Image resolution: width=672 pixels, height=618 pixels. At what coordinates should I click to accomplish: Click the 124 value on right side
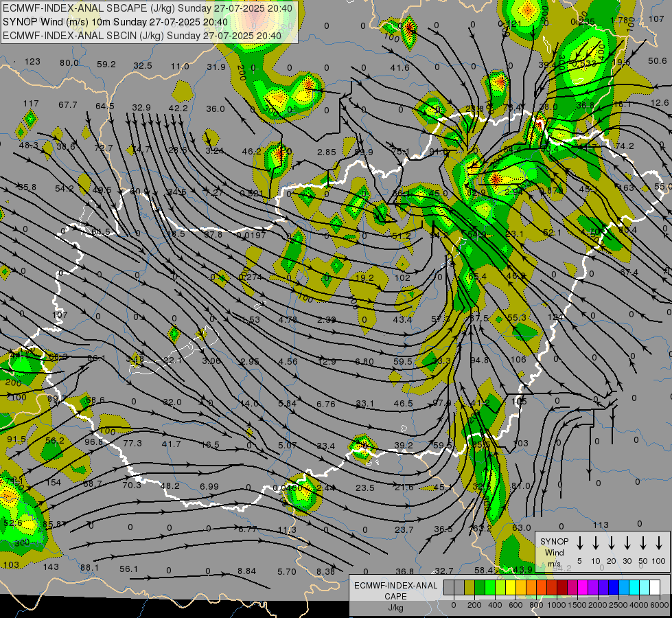pyautogui.click(x=555, y=317)
